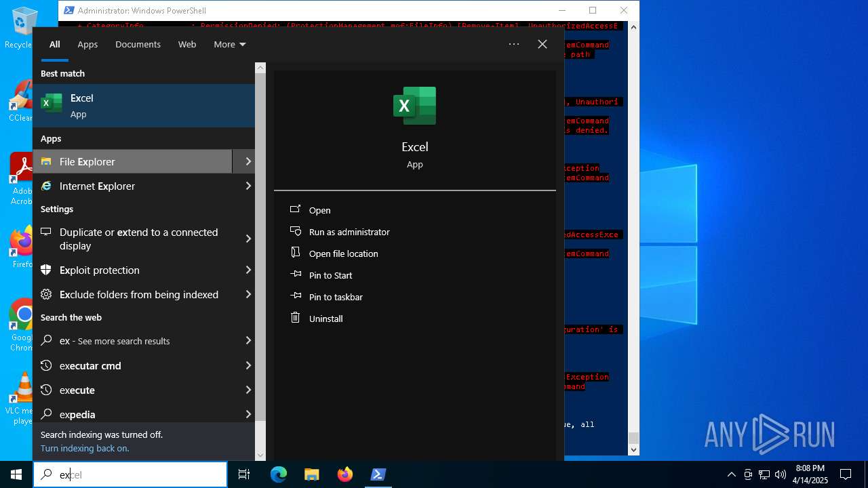
Task: Switch to PowerShell taskbar icon
Action: [x=378, y=474]
